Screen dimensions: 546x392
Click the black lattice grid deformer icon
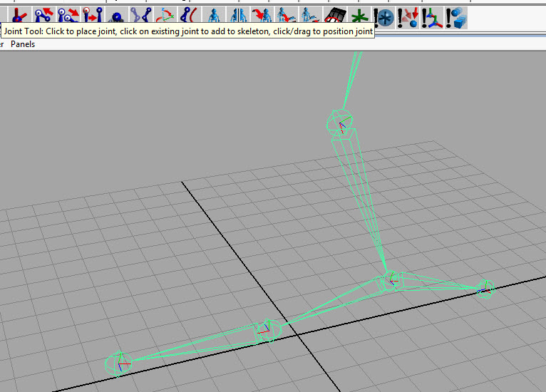pos(335,16)
